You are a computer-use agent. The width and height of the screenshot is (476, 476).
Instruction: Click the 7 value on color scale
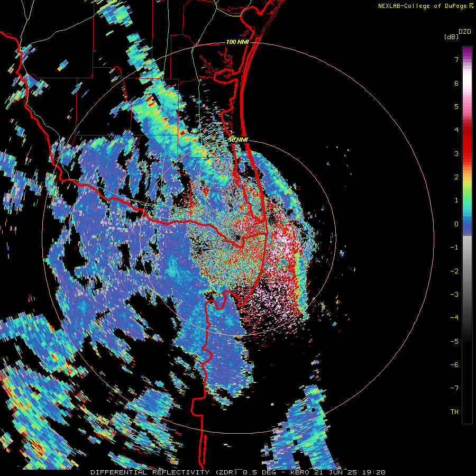[456, 59]
